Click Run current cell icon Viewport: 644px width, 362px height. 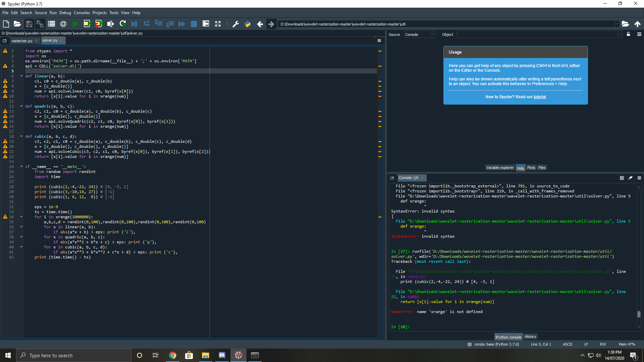(87, 24)
